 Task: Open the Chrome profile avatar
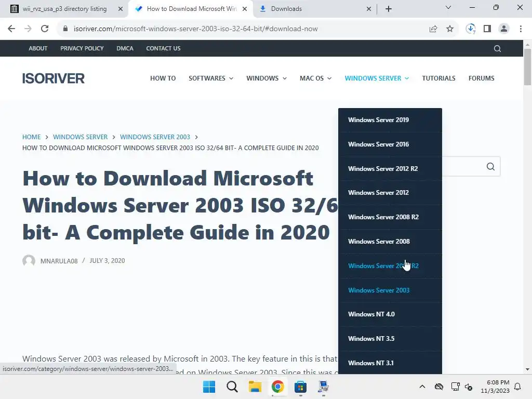point(504,29)
